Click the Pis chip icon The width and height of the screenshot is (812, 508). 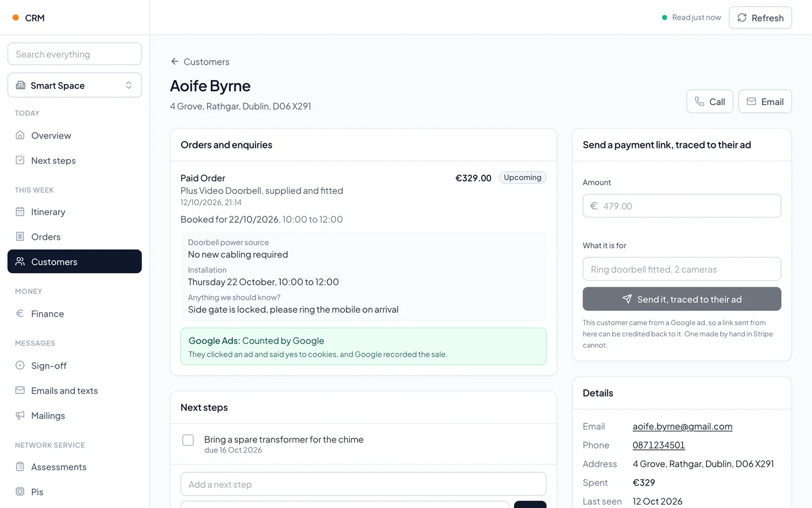pos(20,492)
